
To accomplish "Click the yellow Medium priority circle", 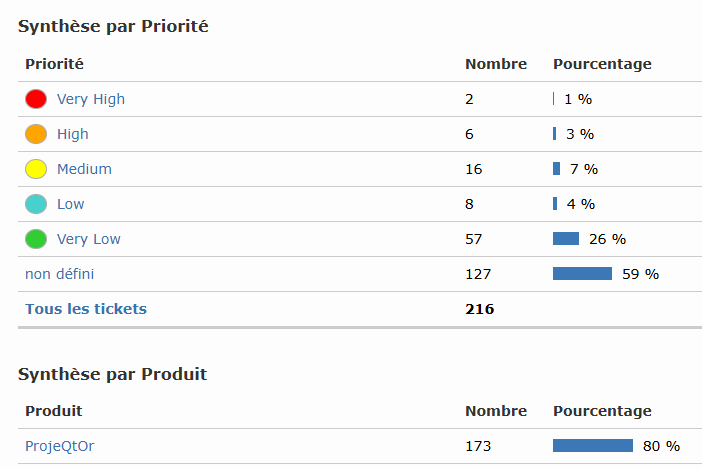I will click(36, 169).
